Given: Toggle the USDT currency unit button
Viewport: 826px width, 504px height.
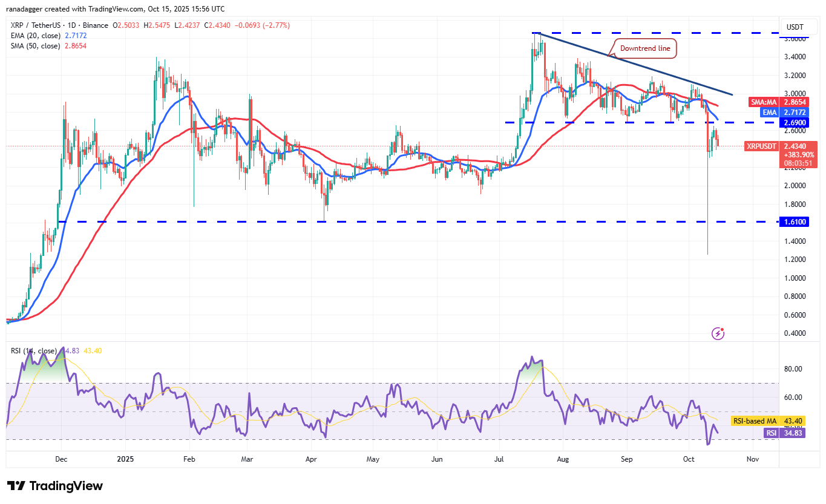Looking at the screenshot, I should click(798, 27).
